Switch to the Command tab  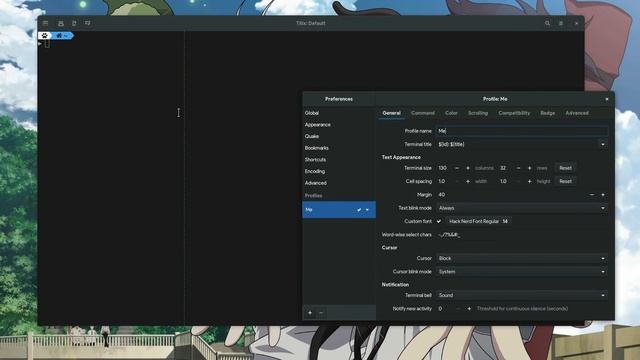coord(423,113)
